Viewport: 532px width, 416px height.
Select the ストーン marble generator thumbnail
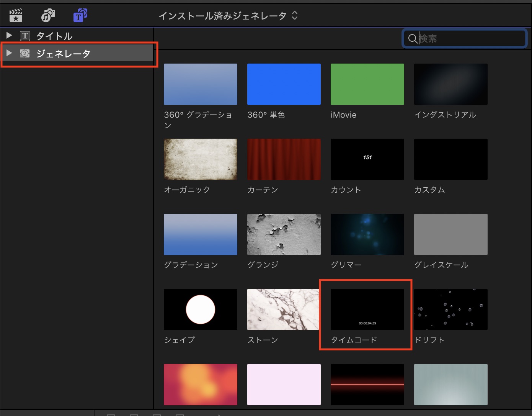tap(283, 310)
